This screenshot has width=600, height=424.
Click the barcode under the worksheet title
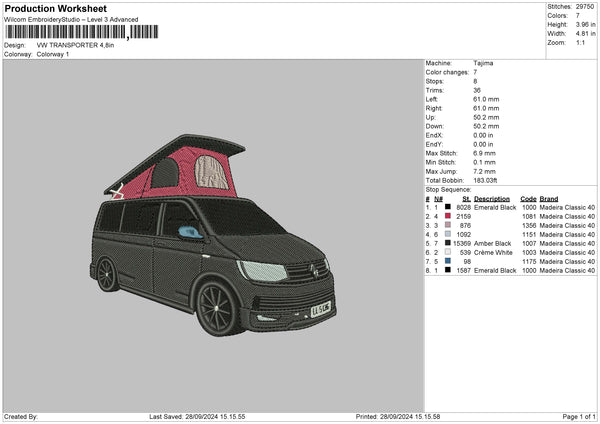pos(82,32)
